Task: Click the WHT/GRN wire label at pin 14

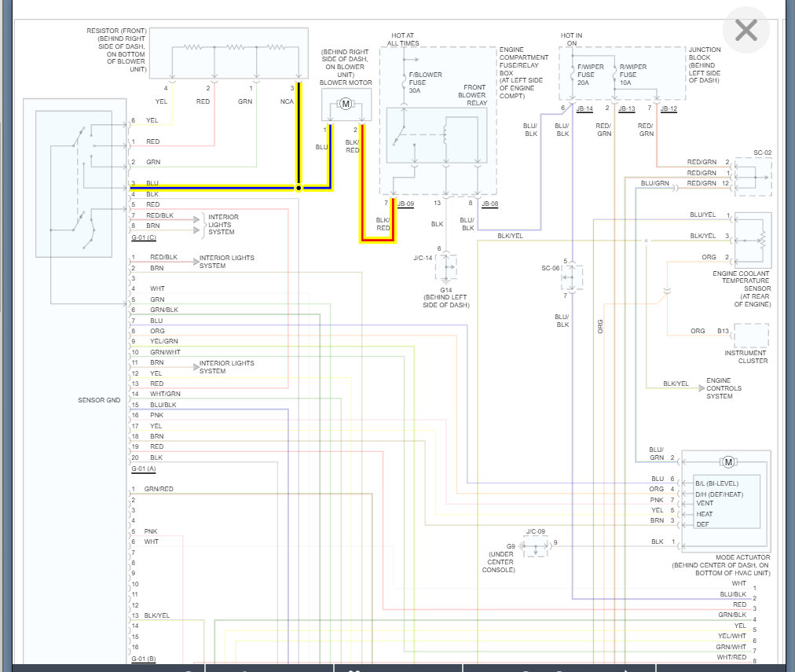Action: (165, 394)
